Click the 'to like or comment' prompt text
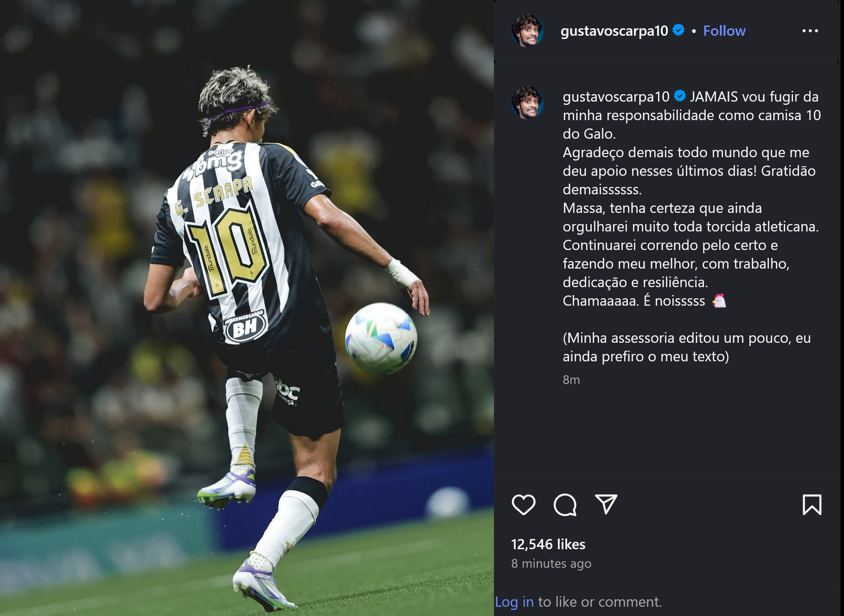The image size is (844, 616). tap(600, 602)
